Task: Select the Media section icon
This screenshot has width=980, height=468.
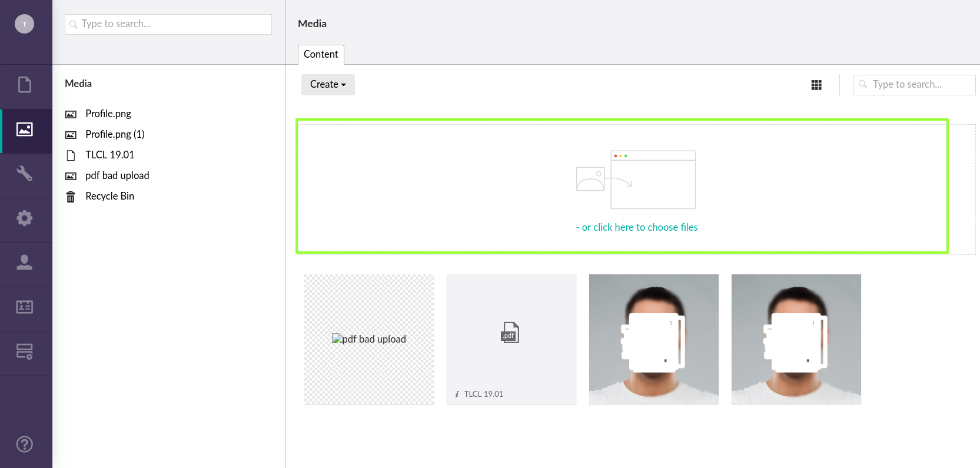Action: 25,130
